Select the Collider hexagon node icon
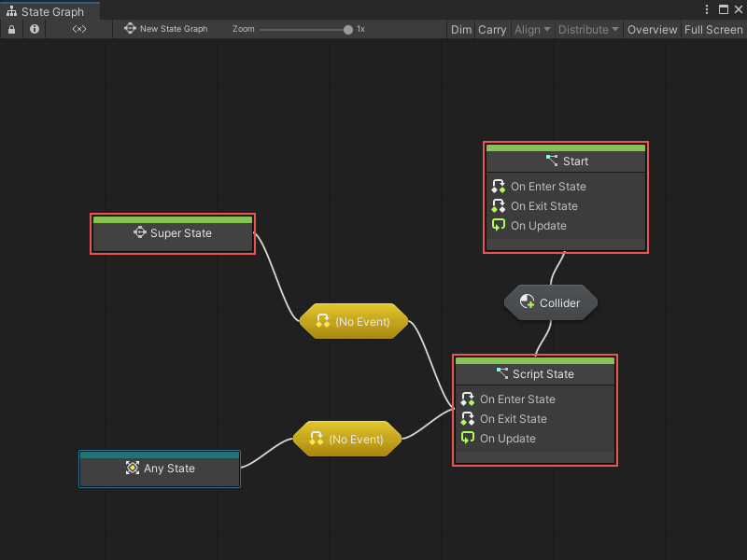 coord(529,302)
